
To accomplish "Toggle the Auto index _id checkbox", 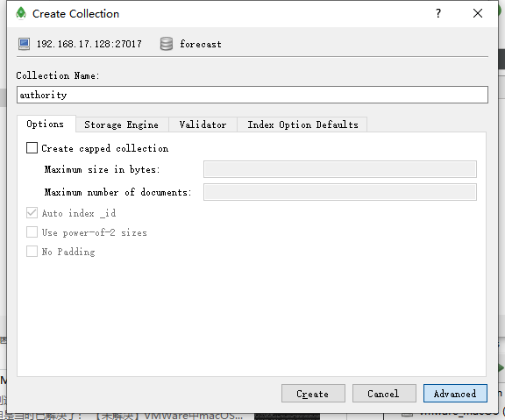I will point(32,213).
